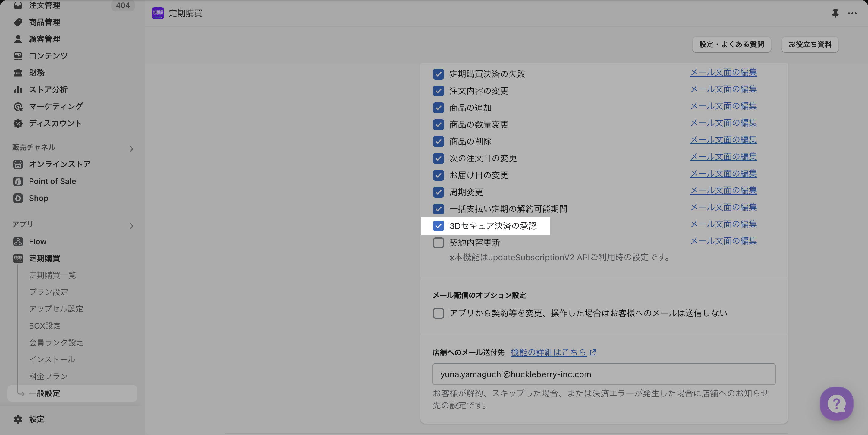Click the お役立ち資料 button
This screenshot has height=435, width=868.
(810, 45)
